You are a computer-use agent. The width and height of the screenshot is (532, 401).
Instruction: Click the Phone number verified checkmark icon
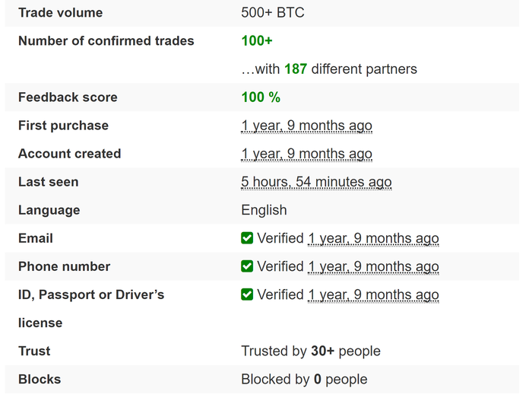tap(247, 266)
